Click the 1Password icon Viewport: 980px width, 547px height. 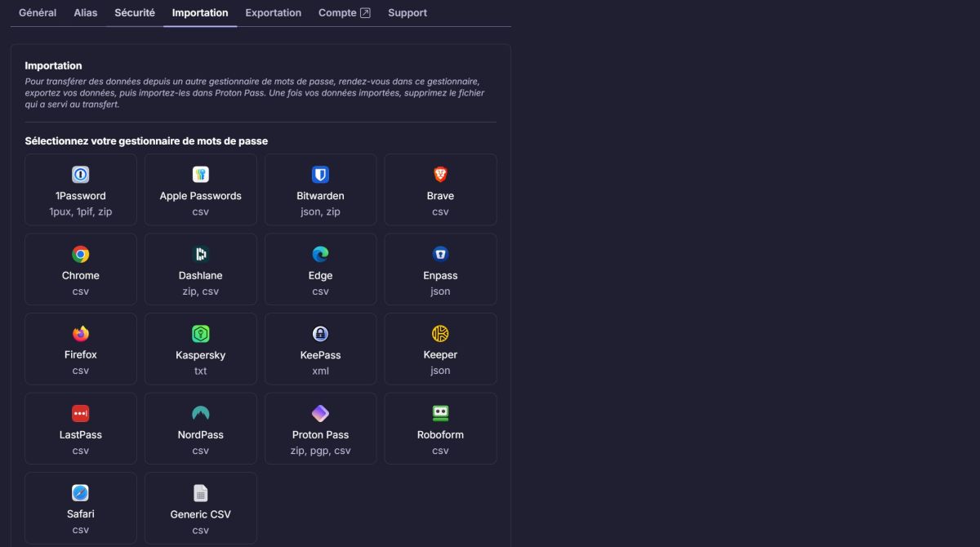[x=81, y=175]
